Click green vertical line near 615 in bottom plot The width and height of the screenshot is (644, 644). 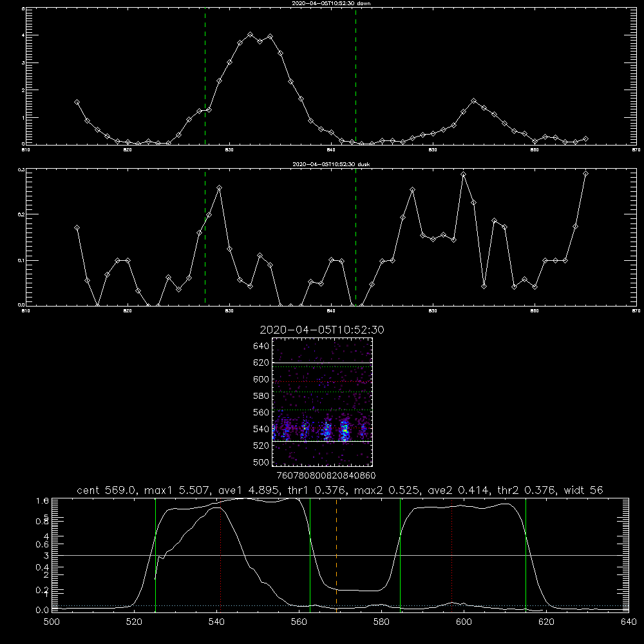pyautogui.click(x=526, y=554)
